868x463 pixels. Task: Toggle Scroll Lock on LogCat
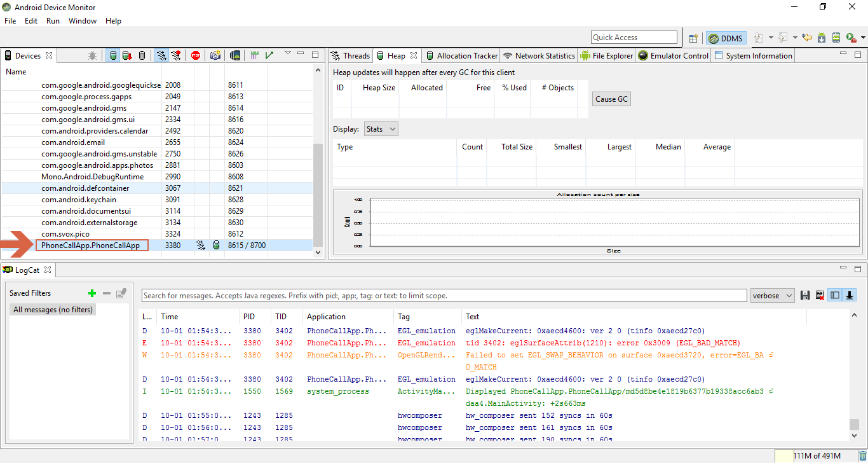click(850, 296)
